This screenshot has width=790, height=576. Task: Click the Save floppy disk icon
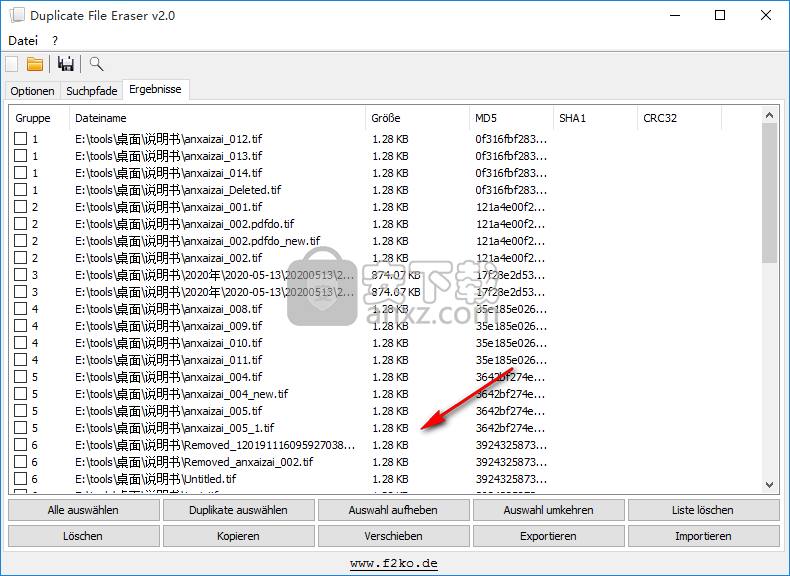[x=65, y=64]
